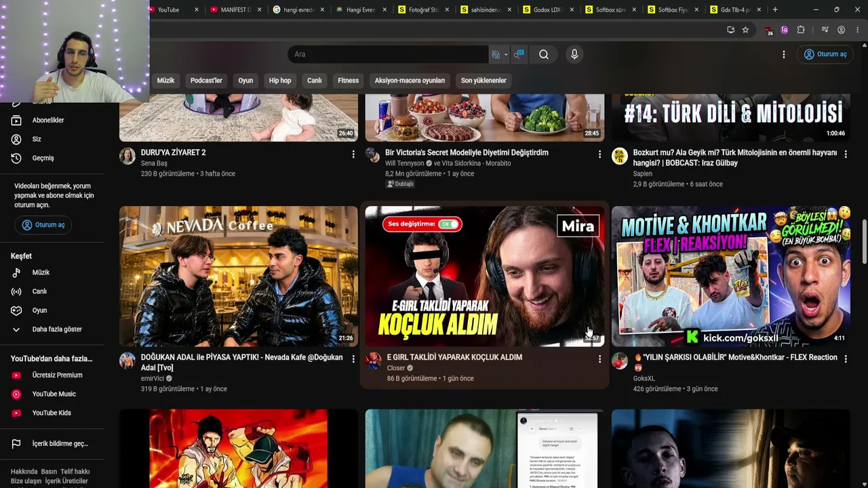Click the Ara search input field
The image size is (868, 488).
click(388, 54)
